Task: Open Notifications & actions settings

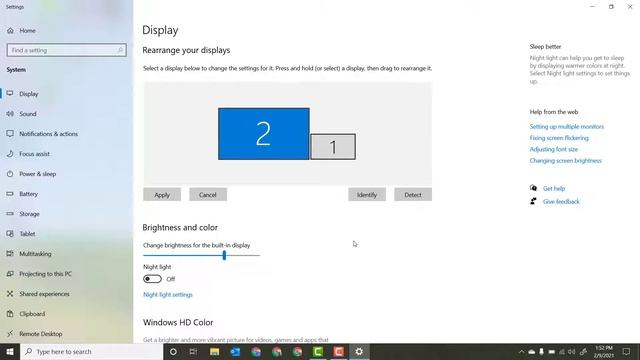Action: (48, 134)
